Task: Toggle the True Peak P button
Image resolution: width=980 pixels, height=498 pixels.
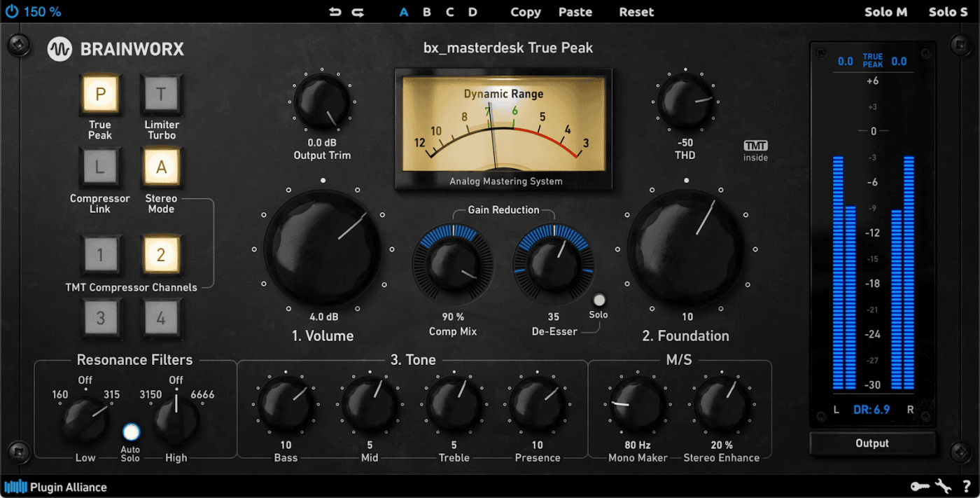Action: (100, 95)
